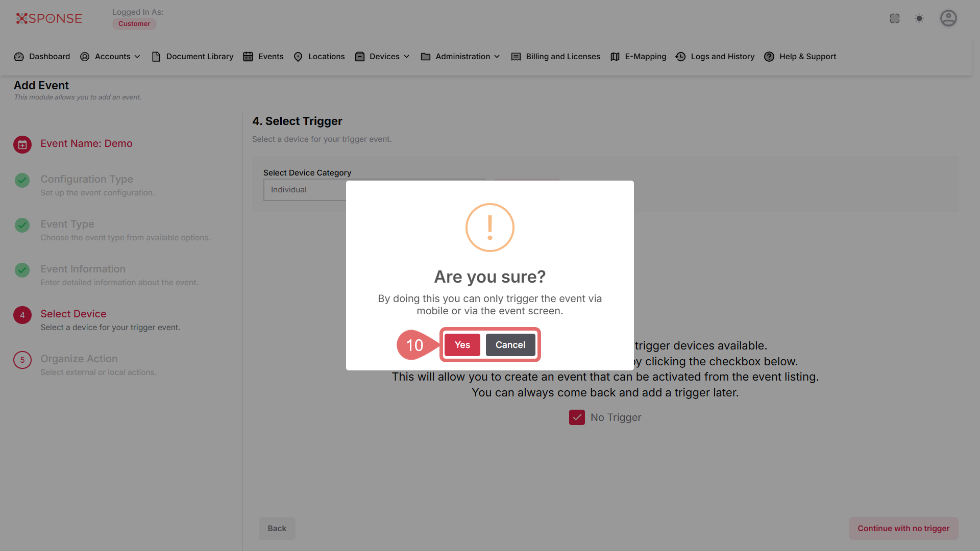Toggle the light/dark theme sun icon
Image resolution: width=980 pixels, height=551 pixels.
click(919, 18)
